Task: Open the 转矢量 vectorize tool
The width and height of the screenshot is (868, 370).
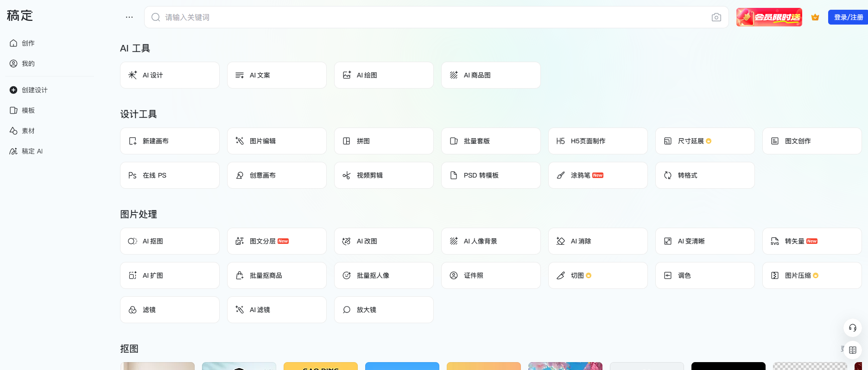Action: coord(812,241)
